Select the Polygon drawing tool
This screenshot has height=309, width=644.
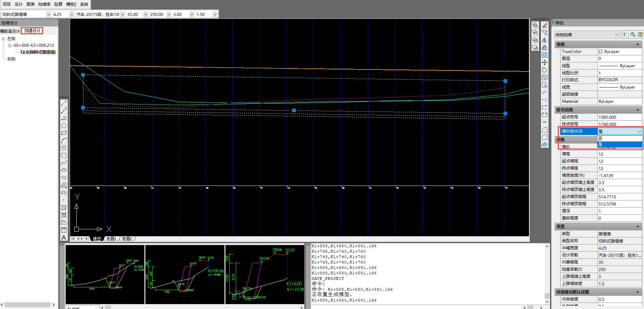(63, 125)
